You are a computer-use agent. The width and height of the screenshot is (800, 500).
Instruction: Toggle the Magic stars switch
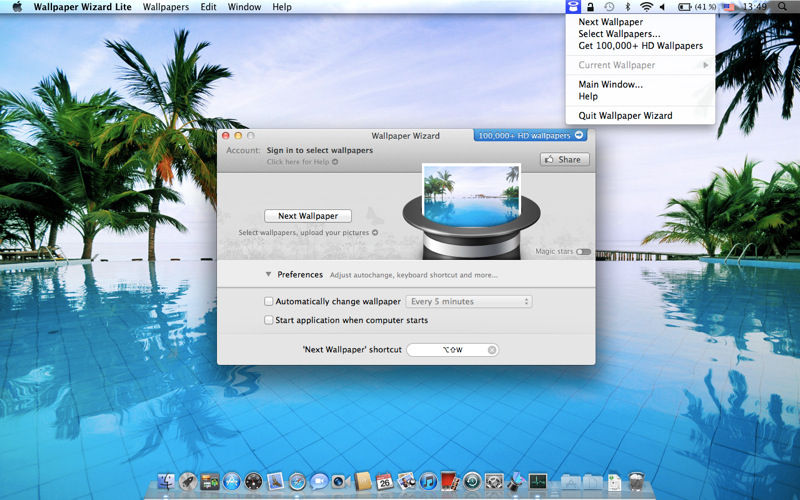click(x=584, y=252)
